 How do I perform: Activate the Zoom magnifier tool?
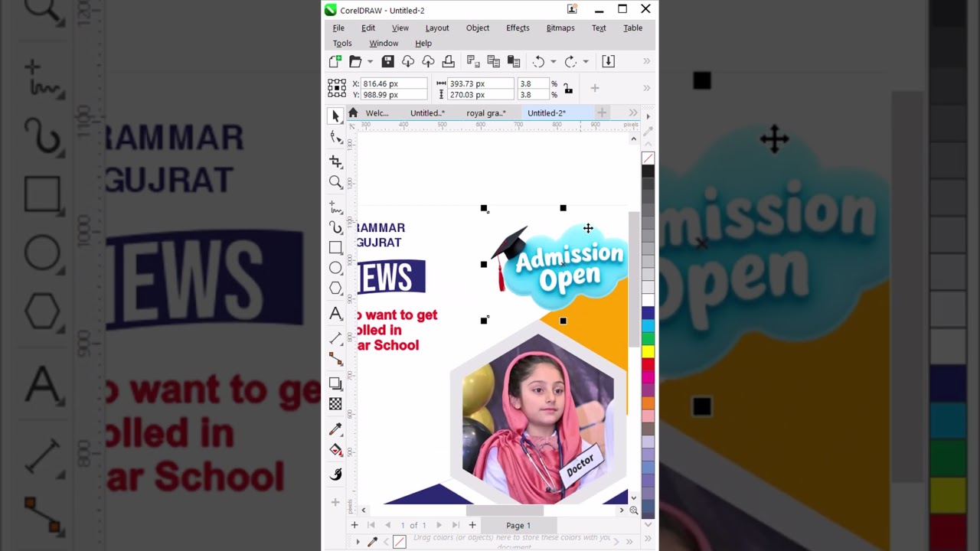(335, 182)
